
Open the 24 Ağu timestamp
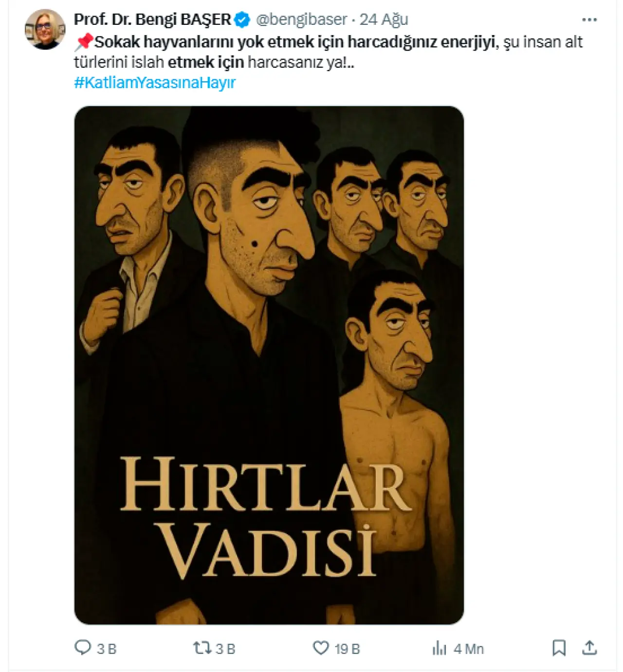(x=384, y=19)
